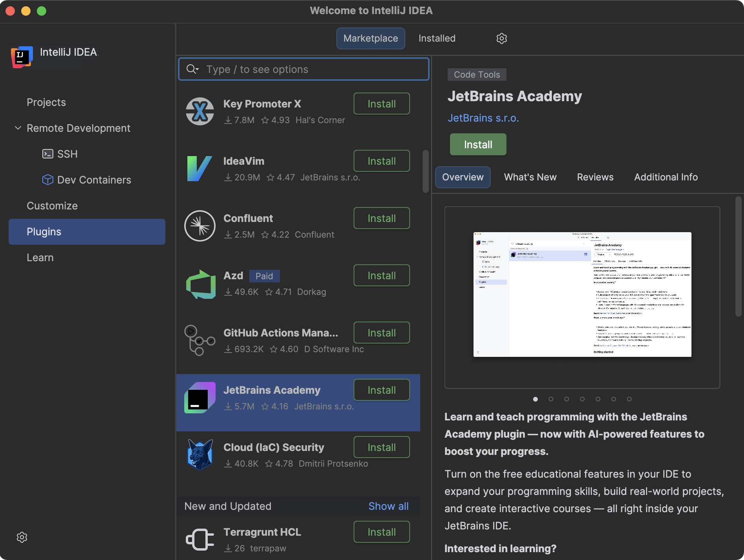The image size is (744, 560).
Task: Select the sixth screenshot carousel dot
Action: coord(613,399)
